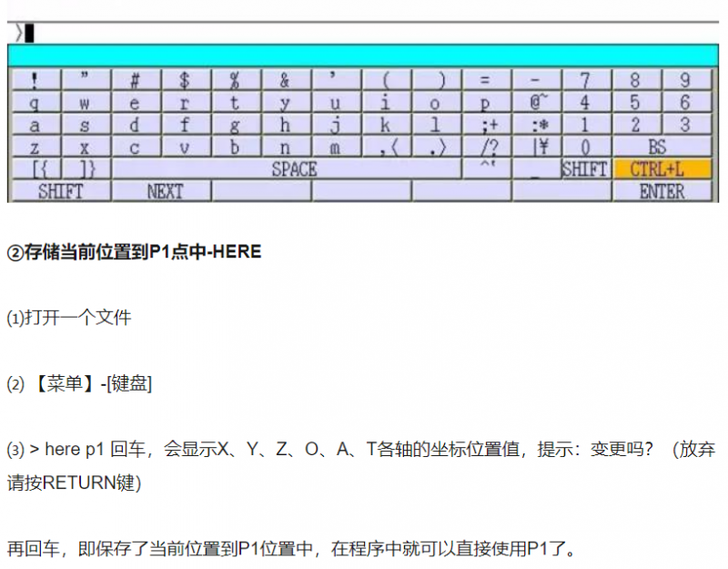Click the number 2 key
Screen dimensions: 728x569
(636, 125)
